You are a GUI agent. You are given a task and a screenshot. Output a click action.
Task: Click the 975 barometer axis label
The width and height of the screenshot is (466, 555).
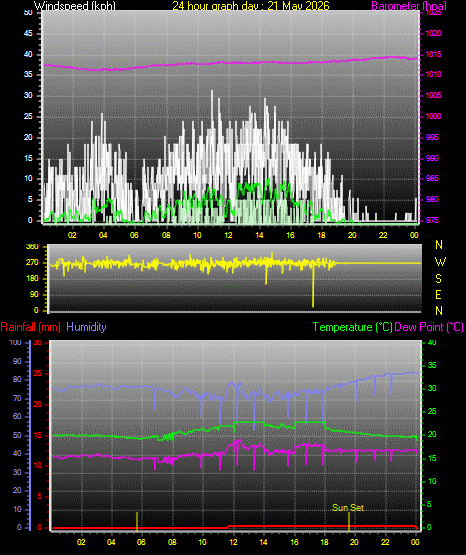point(432,220)
